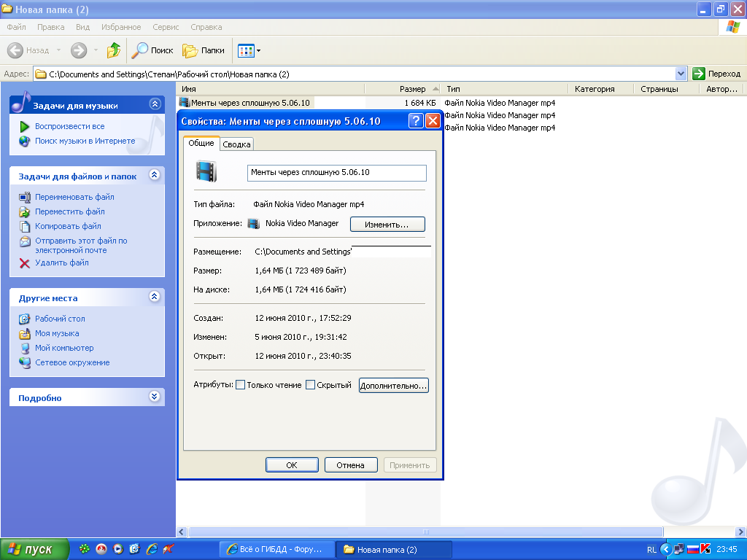Collapse the Другие места panel
Screen dimensions: 747x560
click(154, 297)
